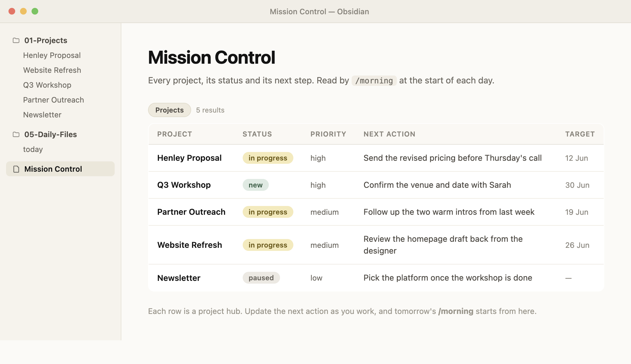This screenshot has height=364, width=631.
Task: Sort by the TARGET column header
Action: pos(580,134)
